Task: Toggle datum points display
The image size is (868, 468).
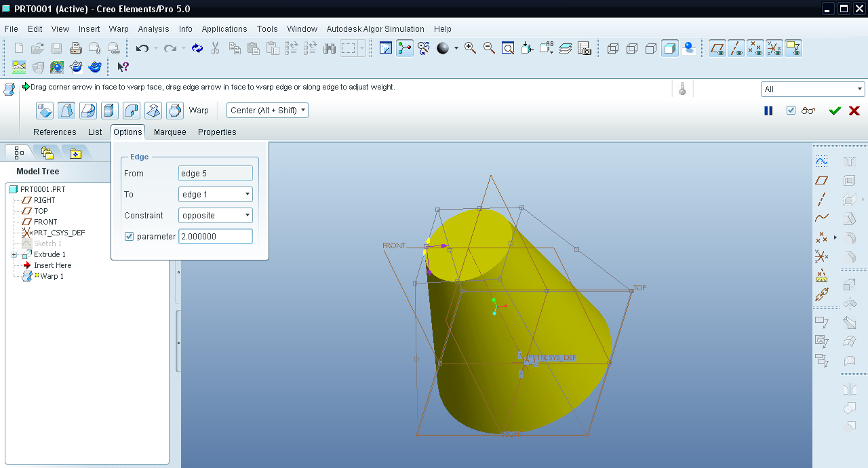Action: click(755, 48)
